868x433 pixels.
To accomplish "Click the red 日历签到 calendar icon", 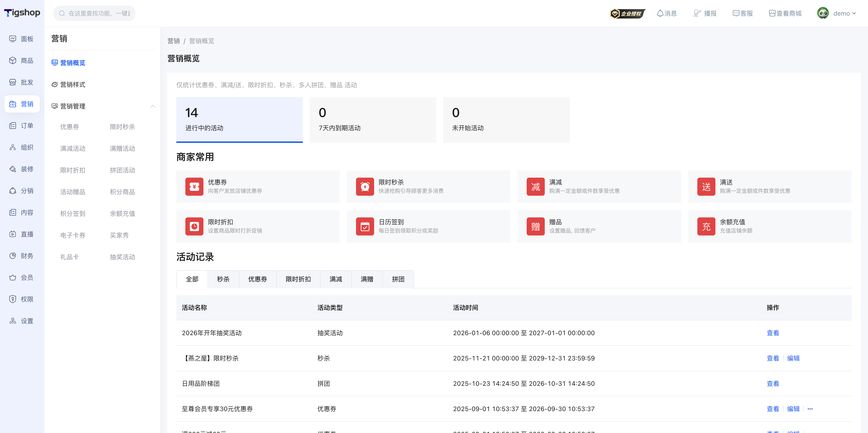I will click(x=365, y=226).
